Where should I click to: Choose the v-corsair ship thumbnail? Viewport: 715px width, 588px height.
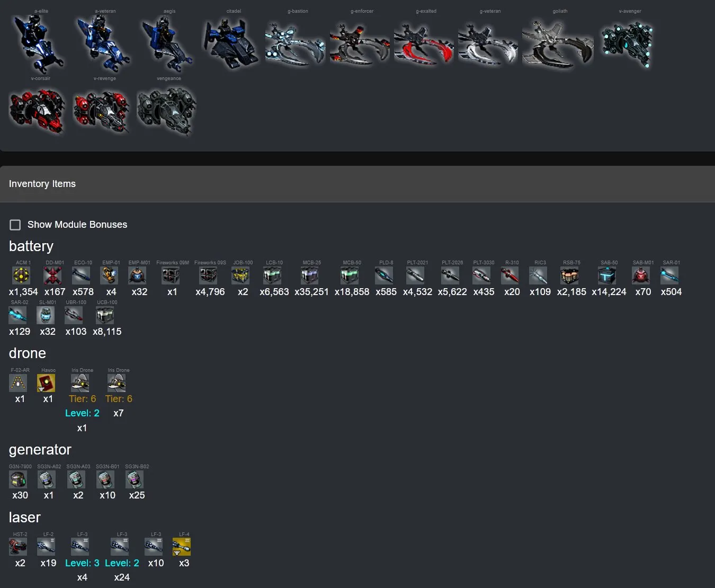pyautogui.click(x=37, y=110)
